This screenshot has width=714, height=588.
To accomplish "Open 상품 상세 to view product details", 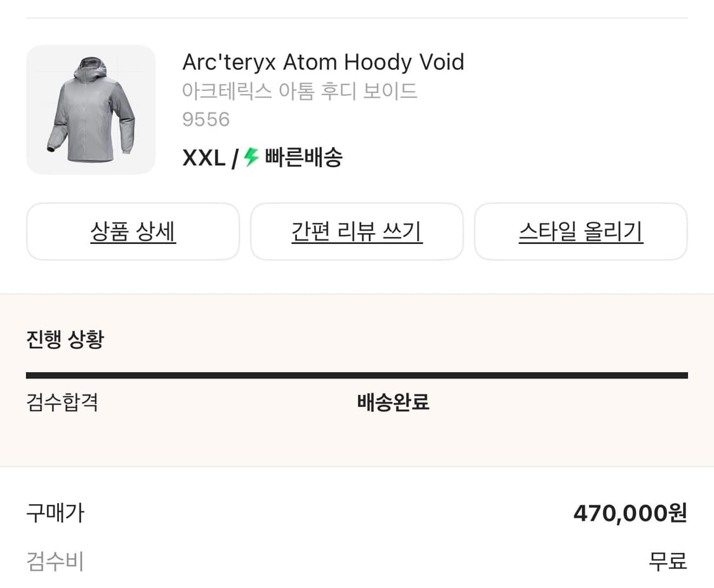I will [x=133, y=231].
